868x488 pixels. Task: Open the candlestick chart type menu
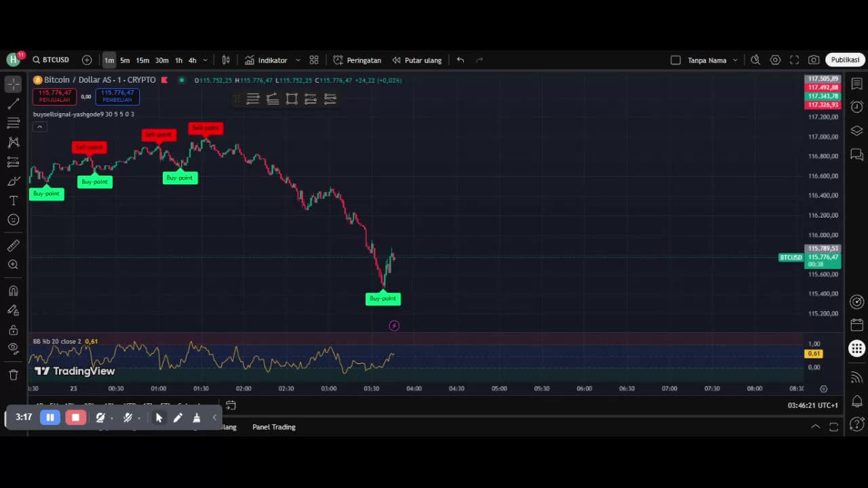(x=226, y=60)
